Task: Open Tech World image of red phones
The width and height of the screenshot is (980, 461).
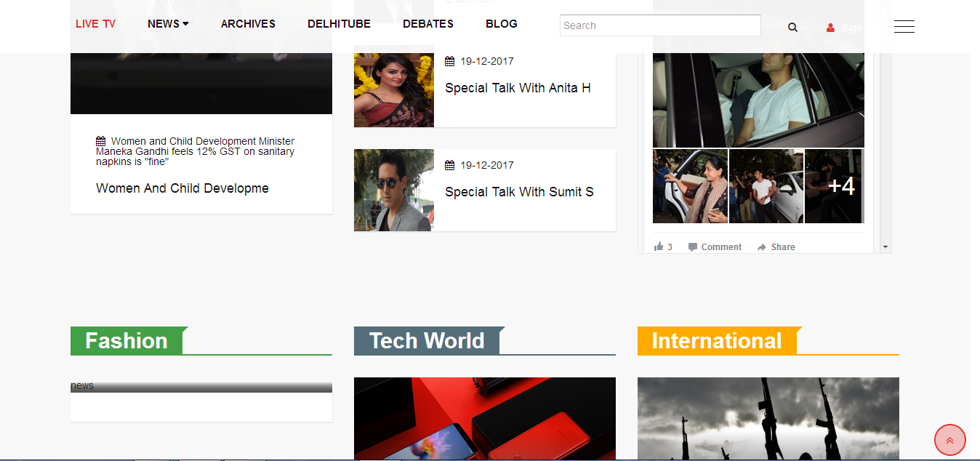Action: pyautogui.click(x=485, y=419)
